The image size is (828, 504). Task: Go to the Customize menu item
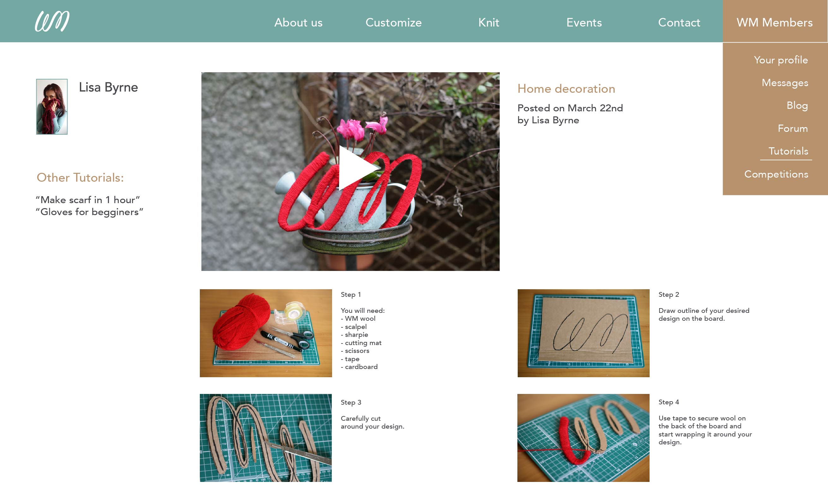click(x=394, y=22)
